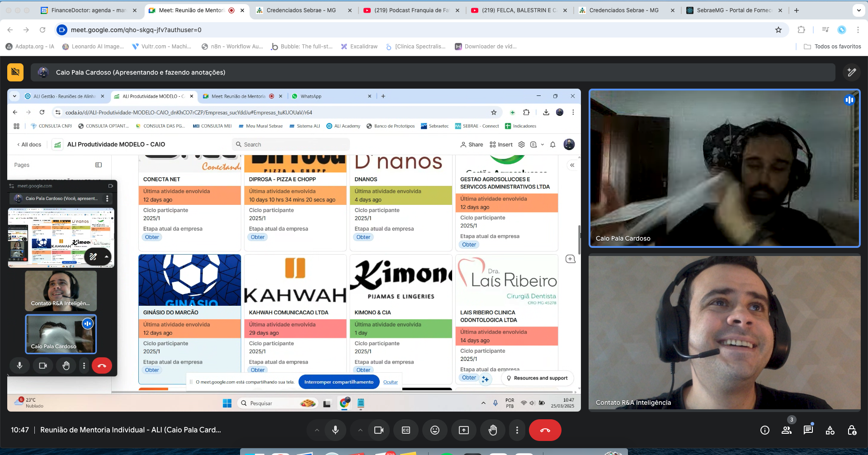Click the Share button in shared Coda doc
Screen dimensions: 868x455
[472, 145]
